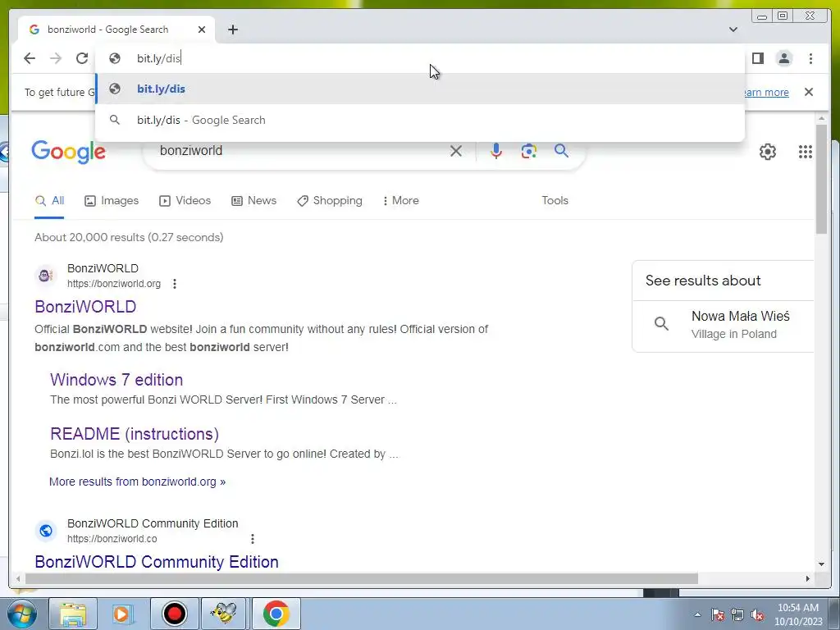Start a voice search with the microphone
This screenshot has height=630, width=840.
point(496,151)
